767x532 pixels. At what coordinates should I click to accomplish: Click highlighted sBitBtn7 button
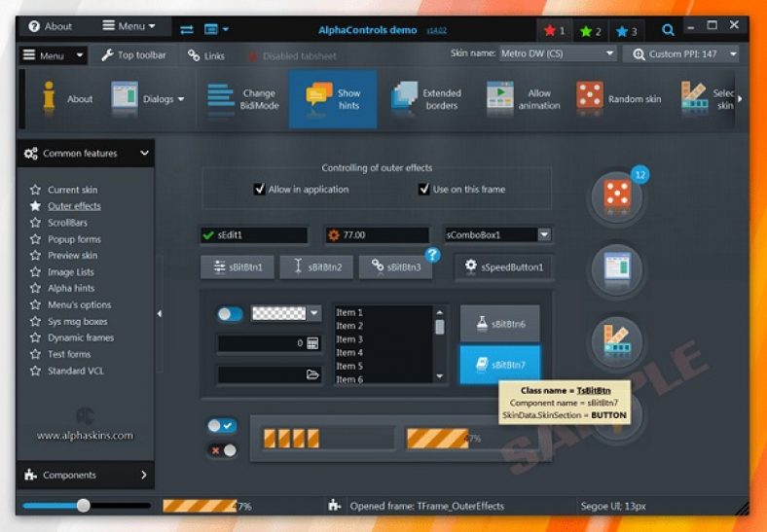coord(500,365)
